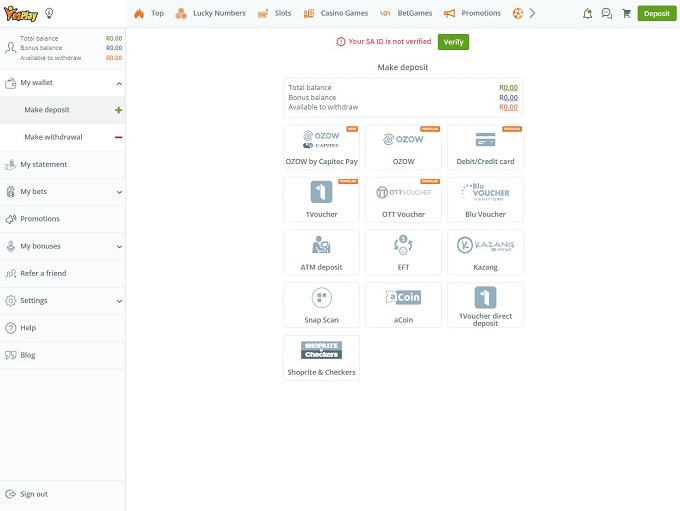Open the shopping cart betslip icon
The height and width of the screenshot is (511, 680).
coord(626,14)
